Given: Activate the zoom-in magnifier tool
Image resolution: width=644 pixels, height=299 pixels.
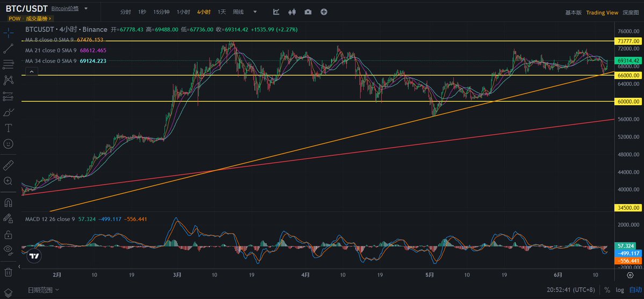Looking at the screenshot, I should pos(8,181).
